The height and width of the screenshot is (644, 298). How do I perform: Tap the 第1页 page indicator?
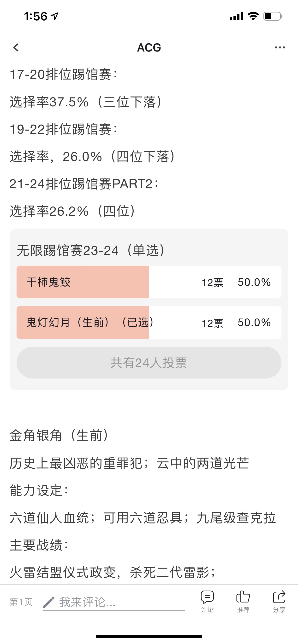(x=21, y=602)
